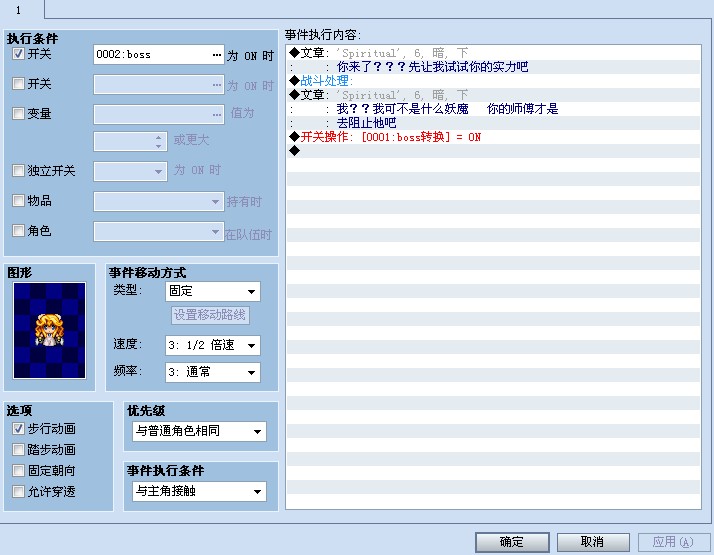The image size is (714, 555).
Task: Open the 频率 dropdown showing 通常
Action: (x=213, y=372)
